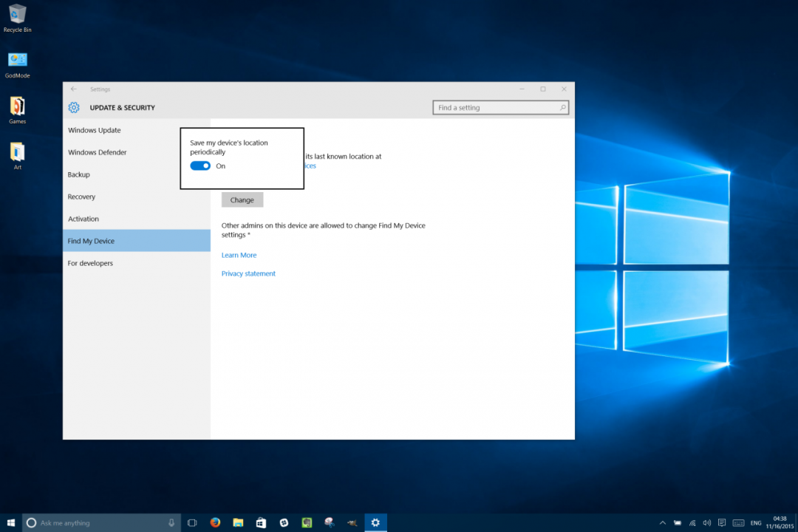Open the Action Center notifications icon
The height and width of the screenshot is (532, 798).
pos(722,523)
